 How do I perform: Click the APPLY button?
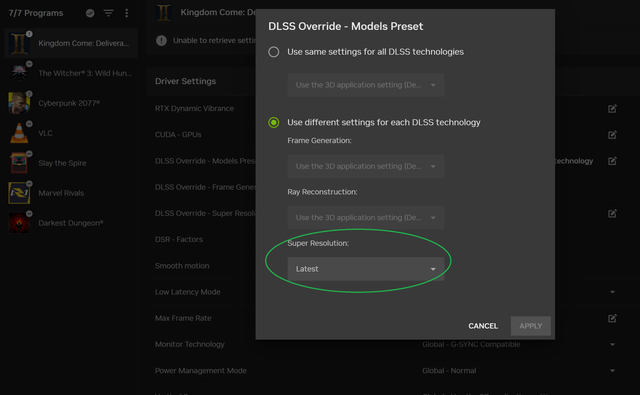(531, 326)
